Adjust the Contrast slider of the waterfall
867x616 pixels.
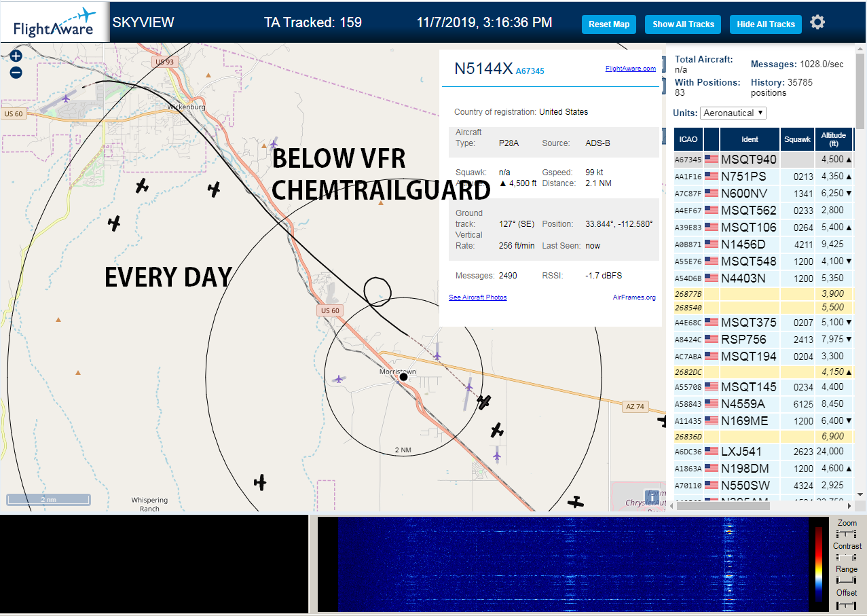coord(847,558)
